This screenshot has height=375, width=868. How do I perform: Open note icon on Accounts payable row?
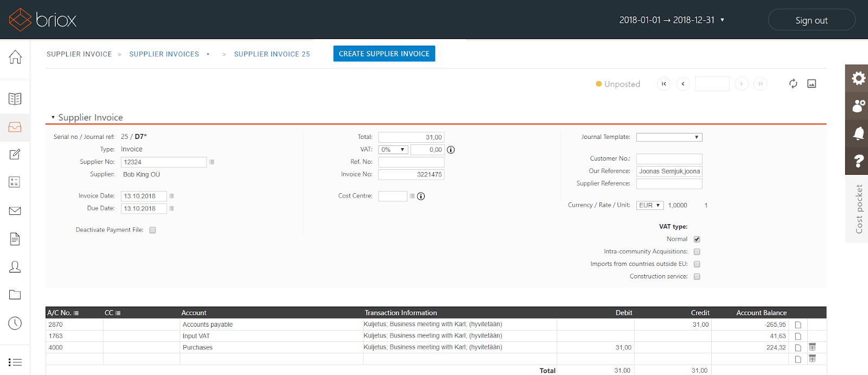pos(798,325)
